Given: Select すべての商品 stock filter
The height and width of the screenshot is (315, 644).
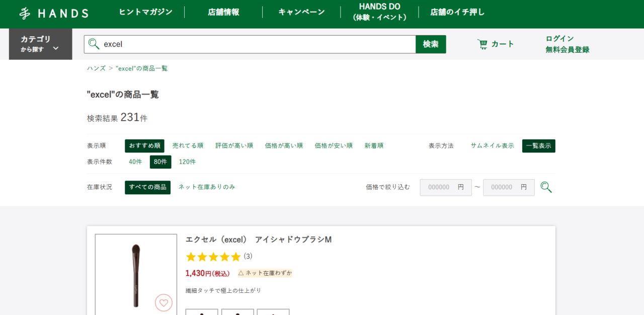Looking at the screenshot, I should (x=147, y=187).
